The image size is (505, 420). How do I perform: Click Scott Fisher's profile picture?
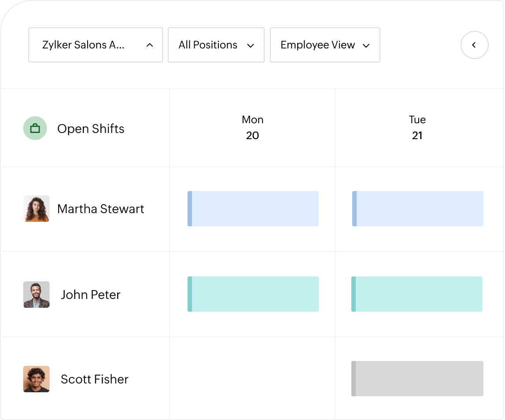(x=36, y=379)
